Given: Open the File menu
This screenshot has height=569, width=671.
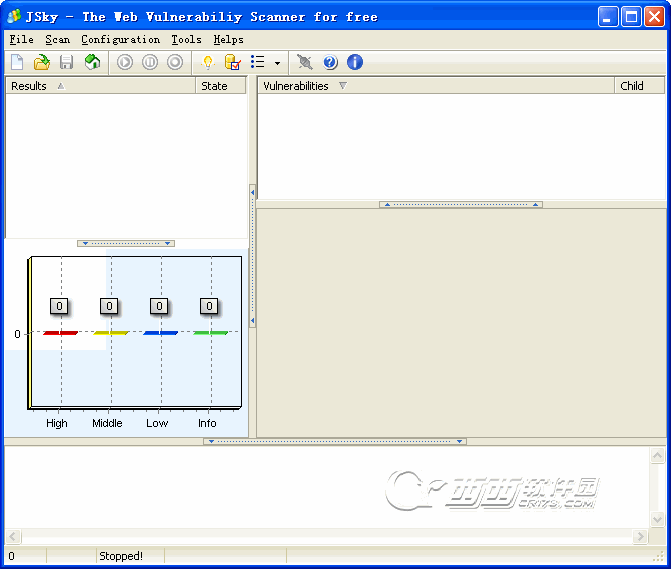Looking at the screenshot, I should pyautogui.click(x=21, y=39).
